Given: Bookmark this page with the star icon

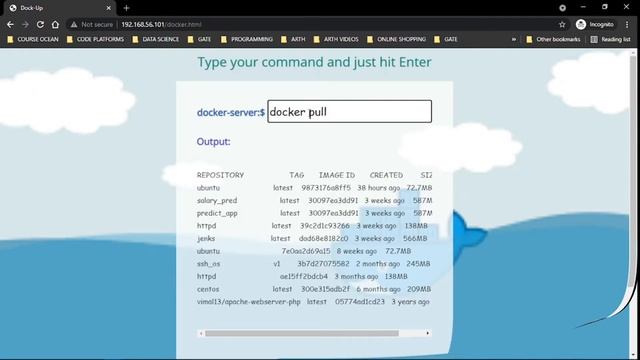Looking at the screenshot, I should 562,24.
